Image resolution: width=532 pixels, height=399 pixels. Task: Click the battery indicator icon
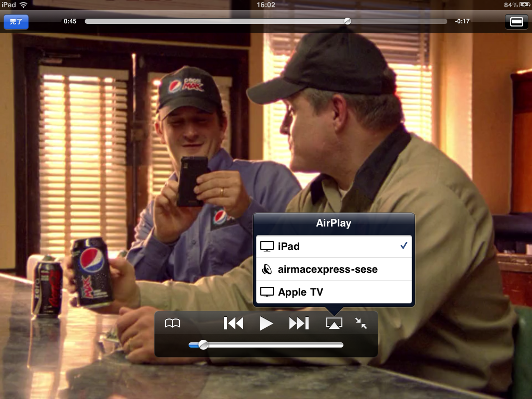pyautogui.click(x=525, y=5)
